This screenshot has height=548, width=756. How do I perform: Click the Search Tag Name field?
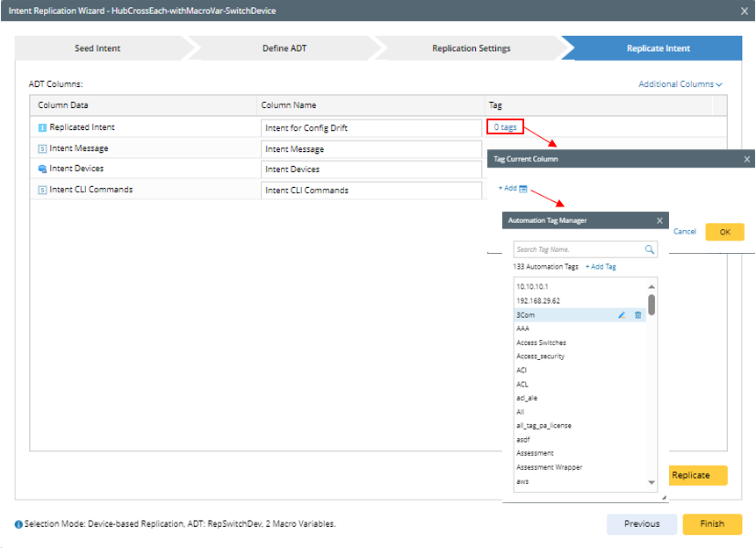(x=579, y=249)
